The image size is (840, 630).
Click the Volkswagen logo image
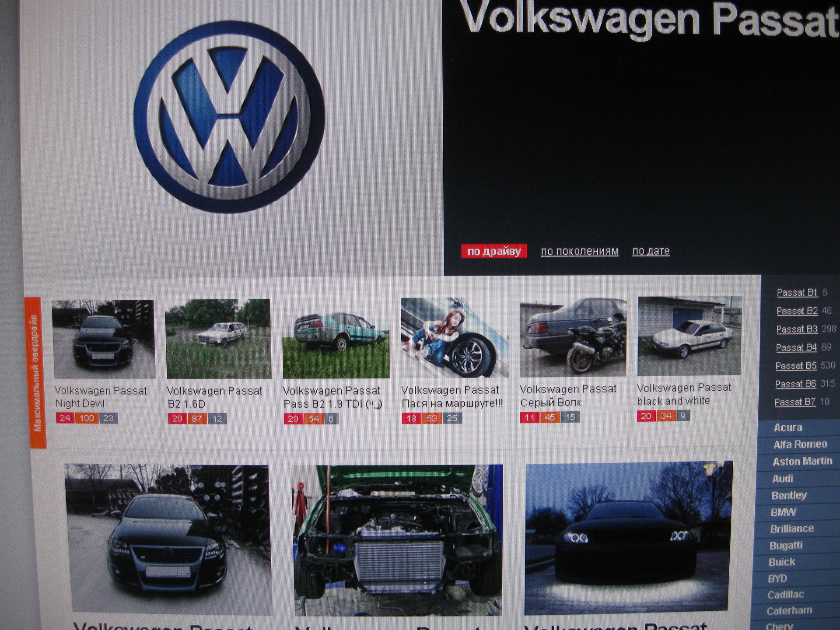click(x=229, y=117)
